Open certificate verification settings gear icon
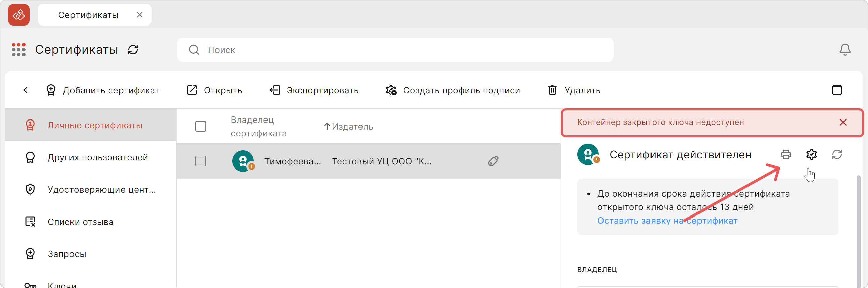The width and height of the screenshot is (868, 288). [x=811, y=155]
